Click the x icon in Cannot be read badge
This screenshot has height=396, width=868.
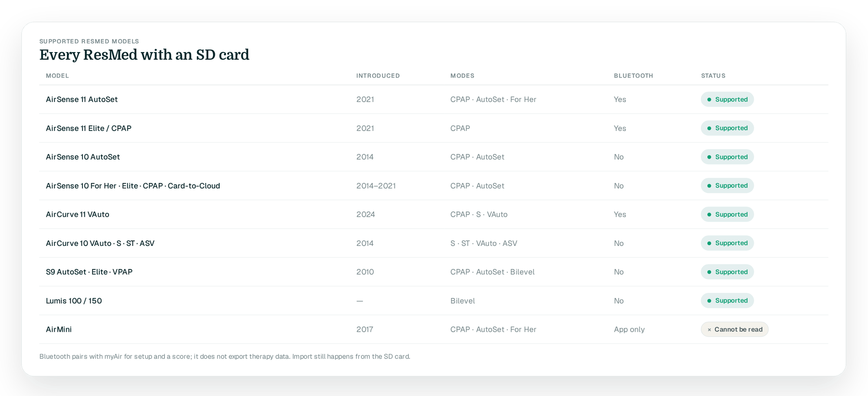pyautogui.click(x=709, y=330)
